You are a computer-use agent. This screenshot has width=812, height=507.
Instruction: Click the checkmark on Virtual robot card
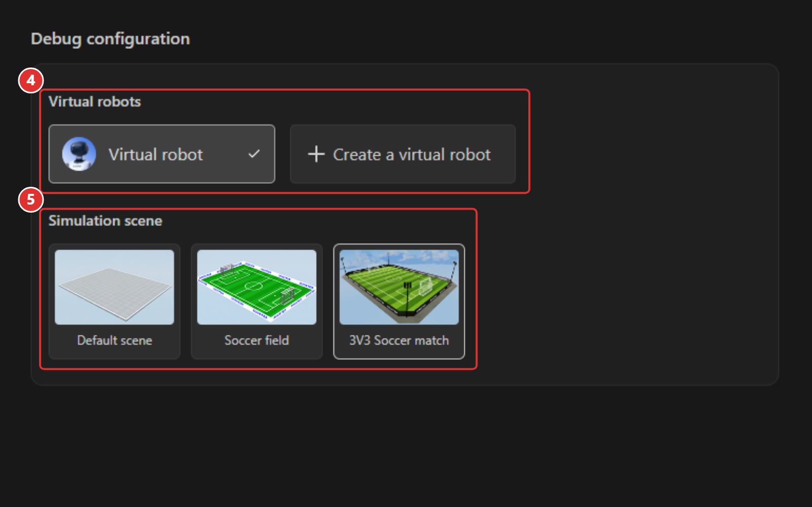[x=254, y=154]
